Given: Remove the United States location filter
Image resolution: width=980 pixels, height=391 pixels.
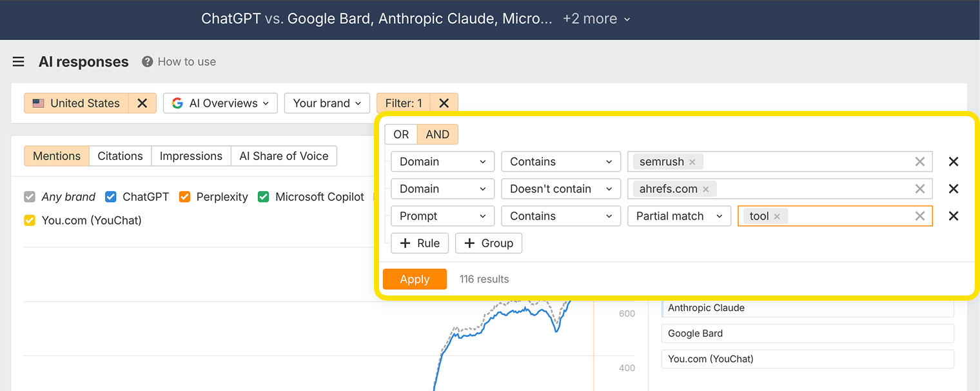Looking at the screenshot, I should pos(142,103).
